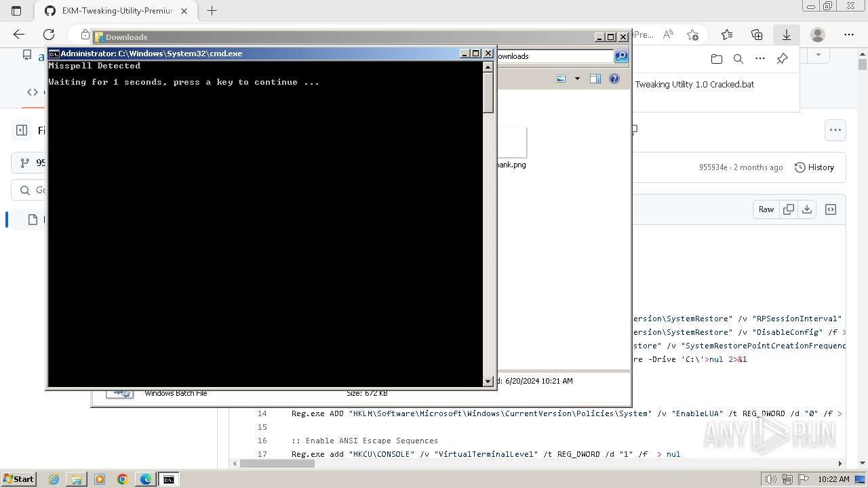Open the media player taskbar icon
This screenshot has height=488, width=868.
(100, 479)
